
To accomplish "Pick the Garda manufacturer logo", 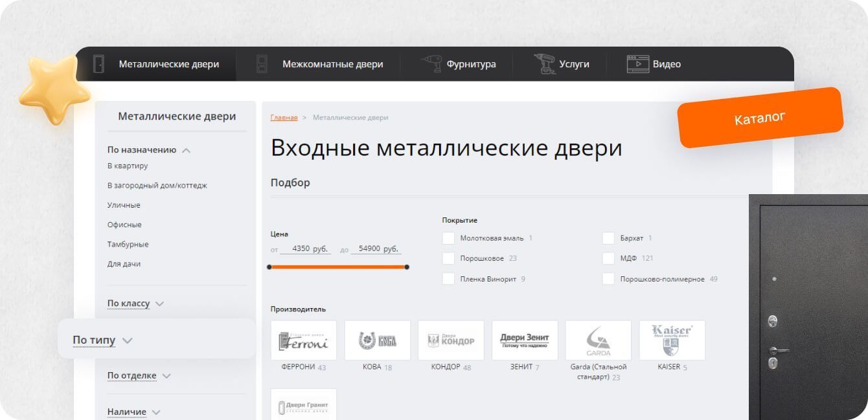I will tap(598, 340).
